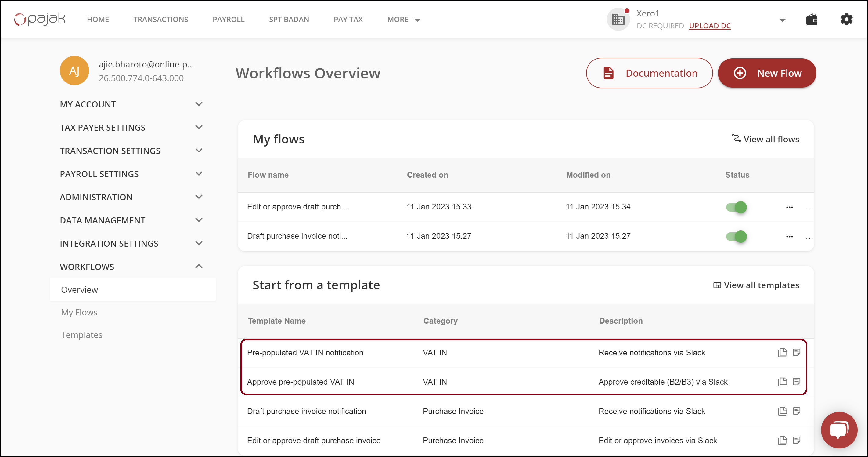
Task: Click the AJ user avatar
Action: (x=74, y=71)
